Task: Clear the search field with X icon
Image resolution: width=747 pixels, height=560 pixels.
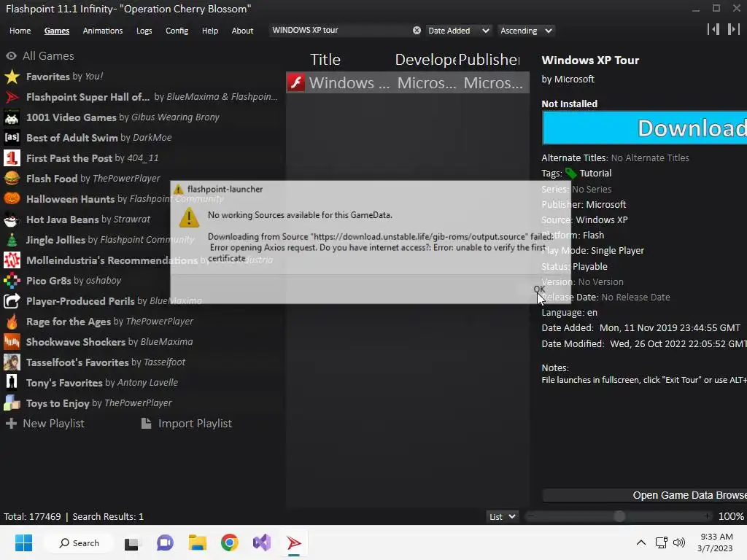Action: click(x=417, y=31)
